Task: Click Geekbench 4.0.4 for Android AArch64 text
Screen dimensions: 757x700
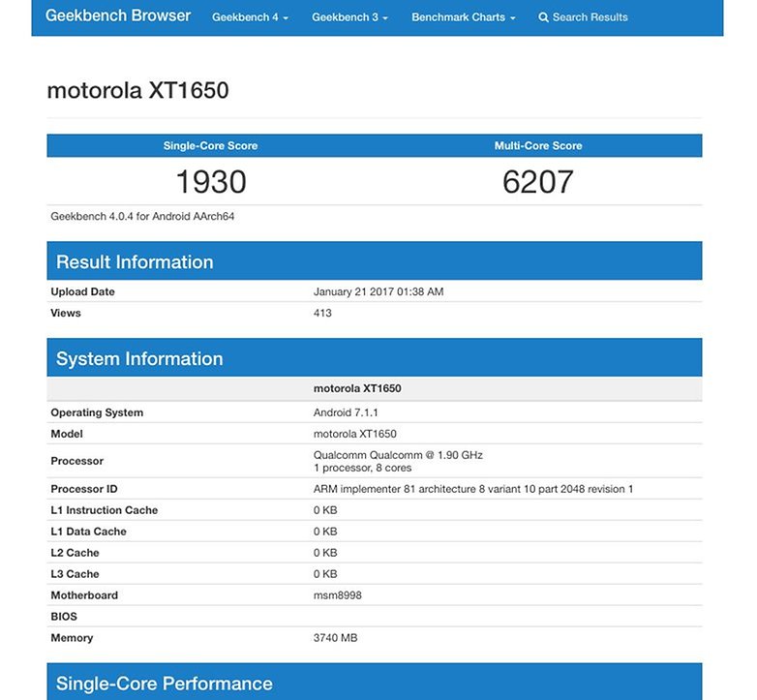Action: pos(142,216)
